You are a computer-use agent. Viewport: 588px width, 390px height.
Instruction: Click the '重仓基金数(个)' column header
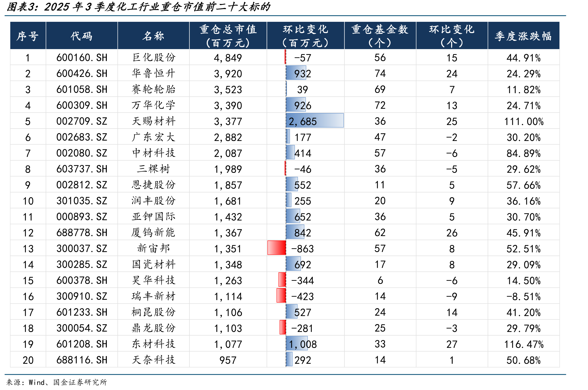pyautogui.click(x=380, y=36)
